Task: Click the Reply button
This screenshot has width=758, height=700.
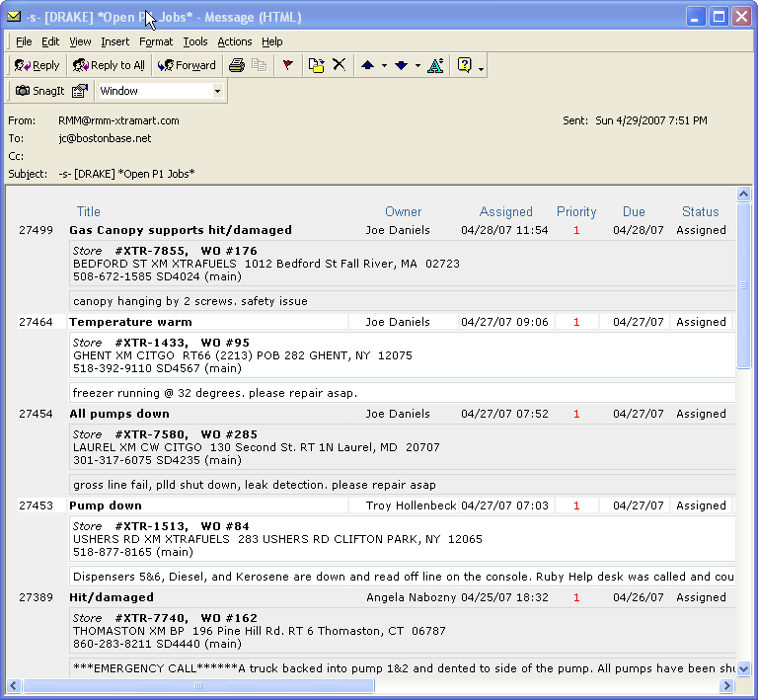Action: (37, 65)
